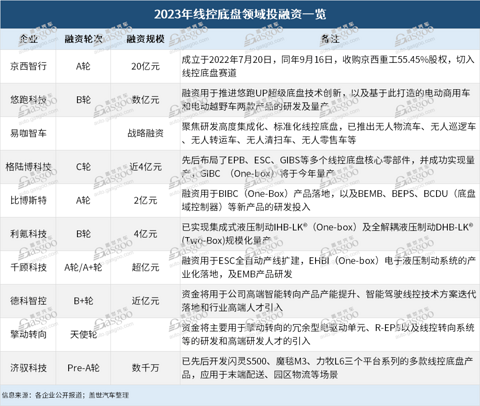The width and height of the screenshot is (480, 406).
Task: Click the 超亿元 amount cell
Action: (145, 267)
